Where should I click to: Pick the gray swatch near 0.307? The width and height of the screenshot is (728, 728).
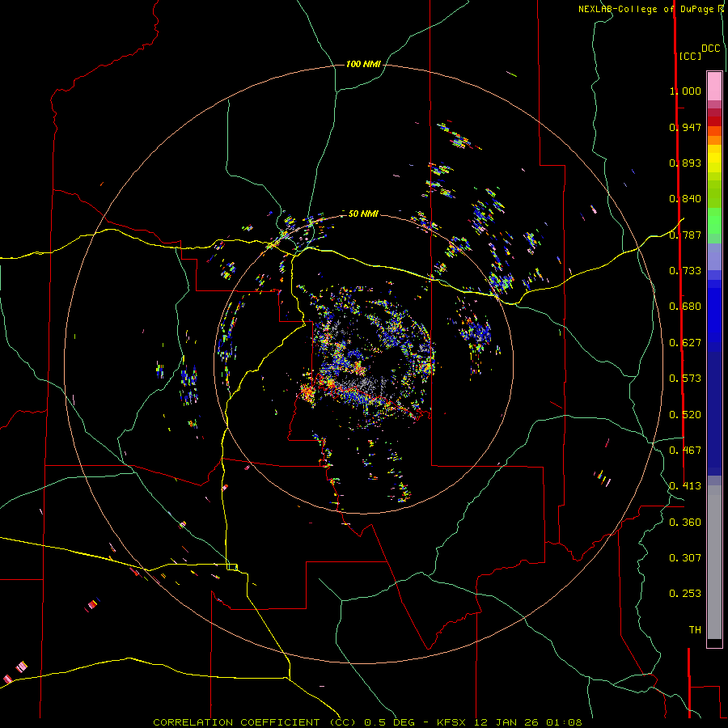click(714, 562)
